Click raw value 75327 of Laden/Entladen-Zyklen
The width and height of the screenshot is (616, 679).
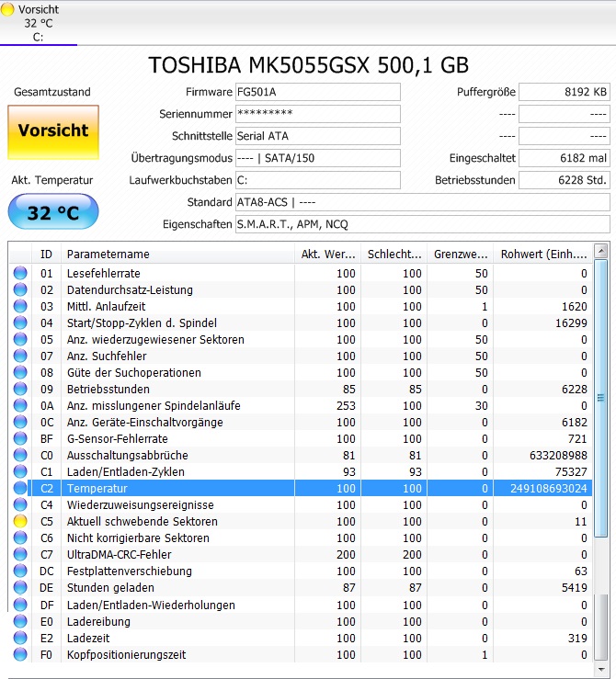(571, 471)
